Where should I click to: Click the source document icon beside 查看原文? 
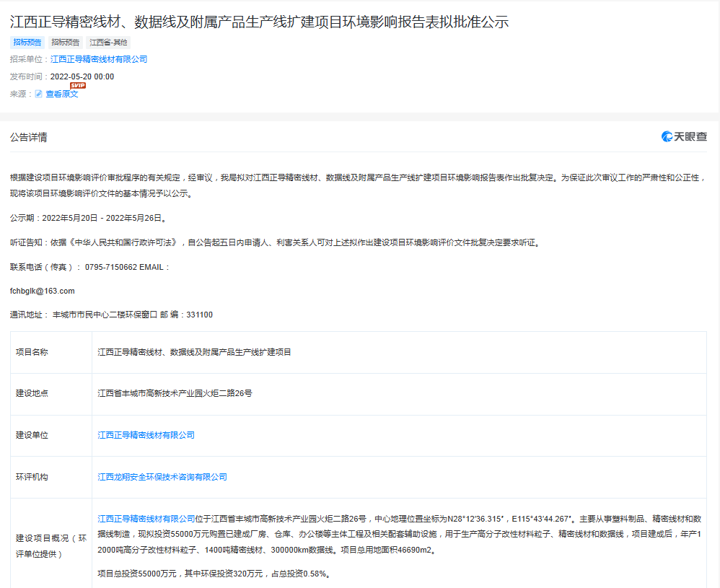point(38,94)
